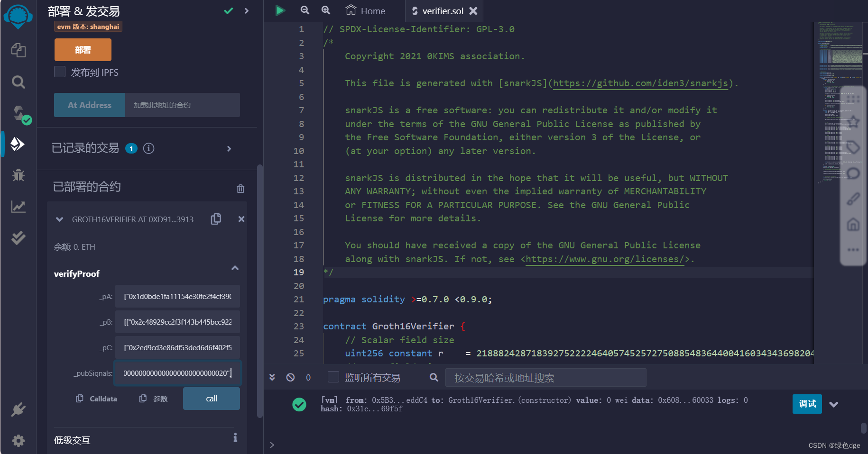This screenshot has width=868, height=454.
Task: Click the blue debug button
Action: 807,404
